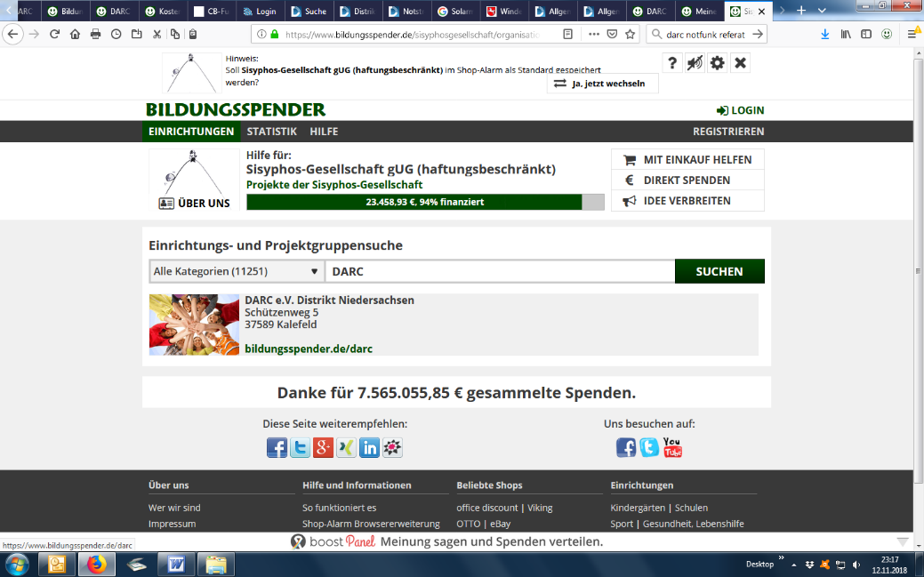Viewport: 924px width, 577px height.
Task: Click the funding progress bar showing 94% finanziert
Action: point(425,202)
